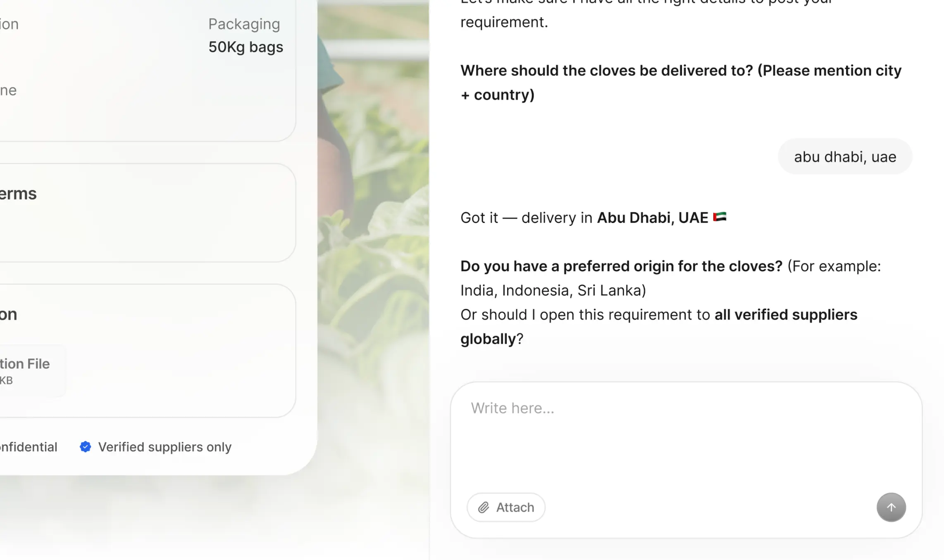Open the attached 'tion File' chip
This screenshot has height=560, width=944.
pos(29,370)
